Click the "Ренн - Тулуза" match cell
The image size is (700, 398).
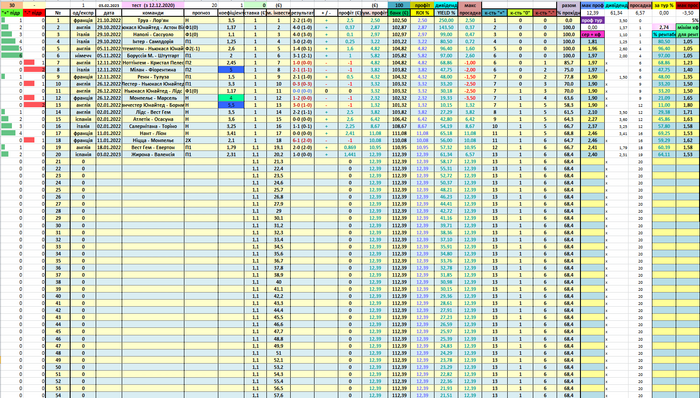click(x=153, y=77)
